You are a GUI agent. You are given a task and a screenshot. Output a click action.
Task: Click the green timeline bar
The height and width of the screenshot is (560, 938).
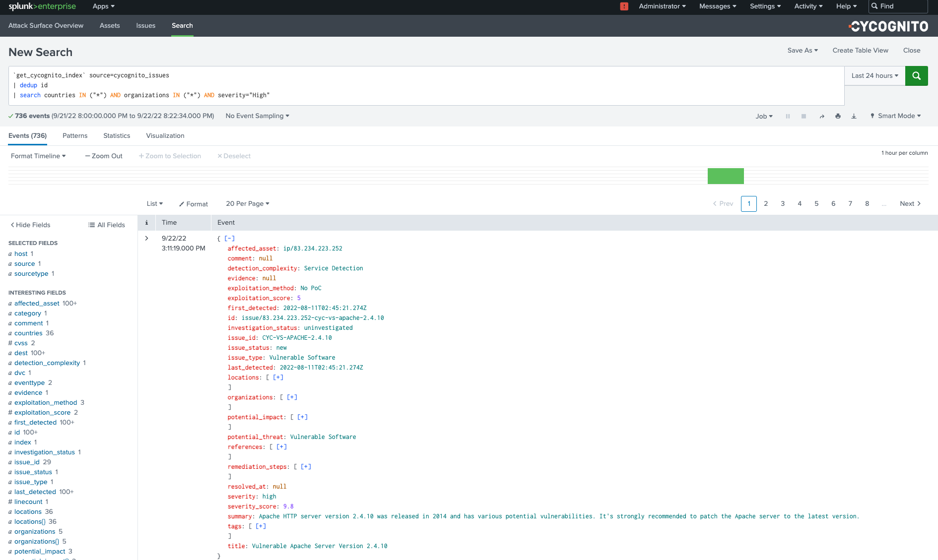(x=726, y=176)
